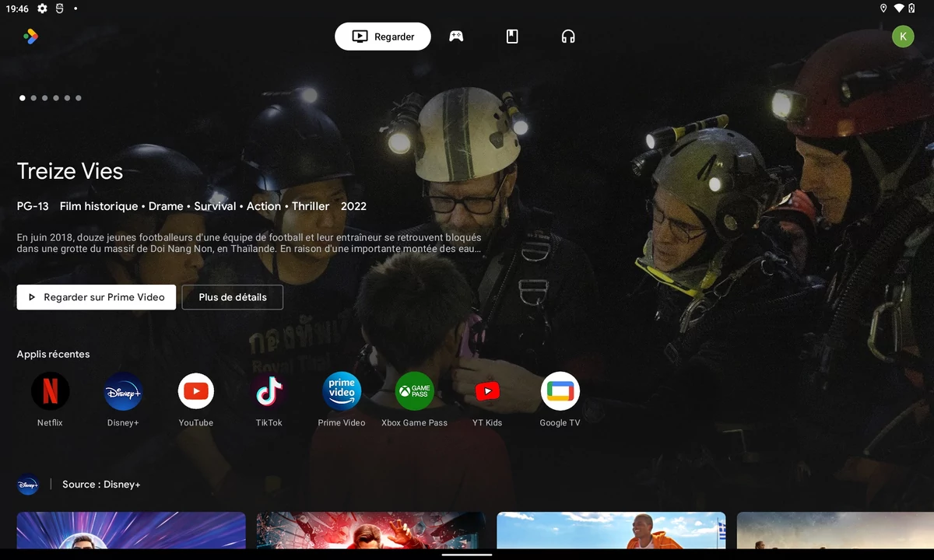This screenshot has height=560, width=934.
Task: Tap the Wi-Fi icon in status bar
Action: 899,9
